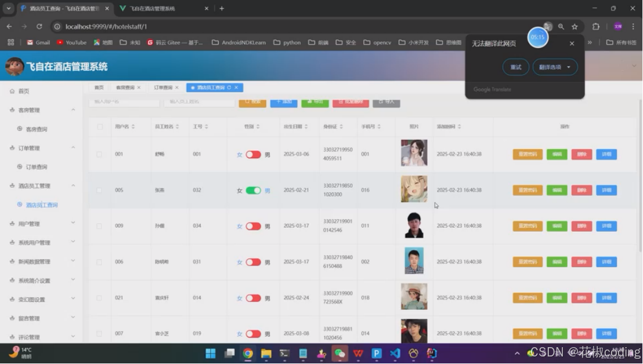Image resolution: width=643 pixels, height=364 pixels.
Task: Open Gmail bookmark
Action: tap(38, 42)
